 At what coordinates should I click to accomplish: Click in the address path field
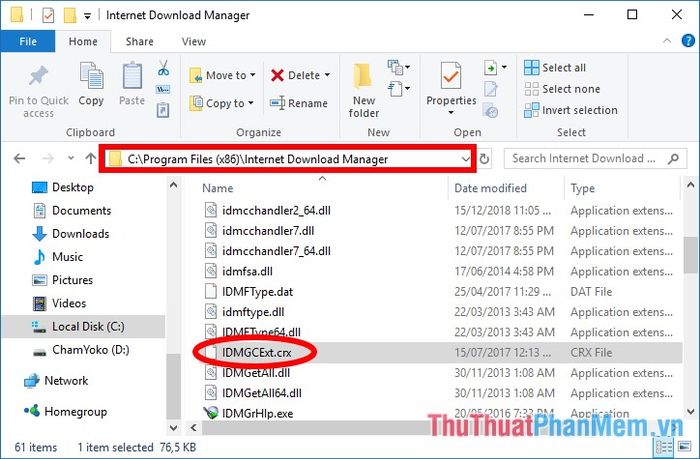[x=288, y=159]
